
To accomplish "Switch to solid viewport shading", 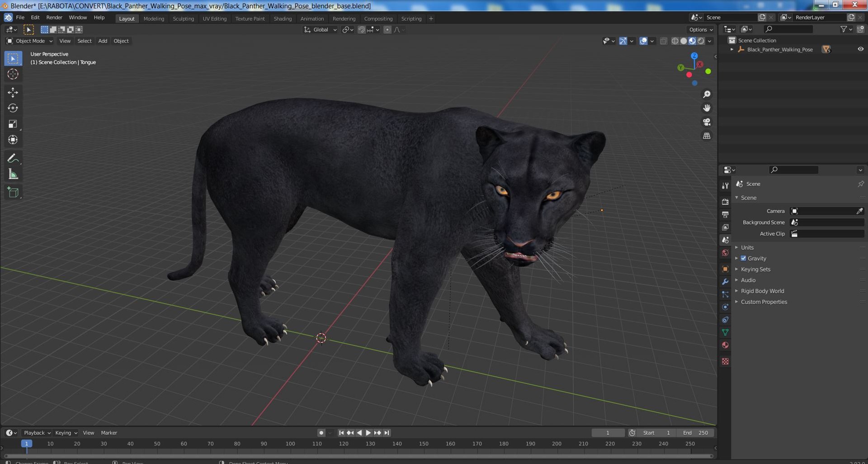I will (684, 41).
